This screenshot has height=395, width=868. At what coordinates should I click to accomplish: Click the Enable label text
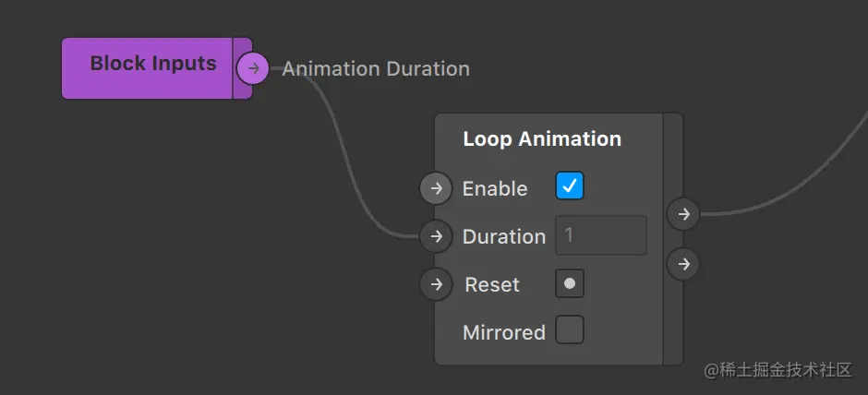point(495,189)
